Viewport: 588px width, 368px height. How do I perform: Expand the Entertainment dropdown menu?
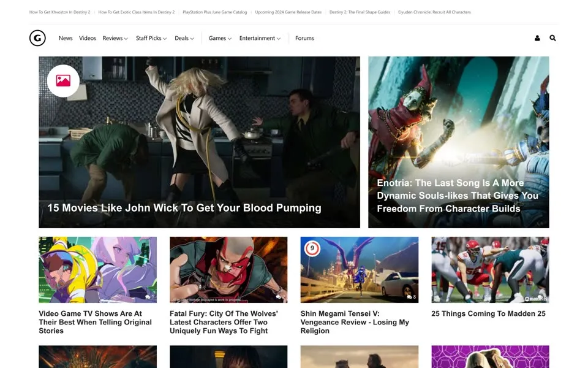pyautogui.click(x=260, y=38)
